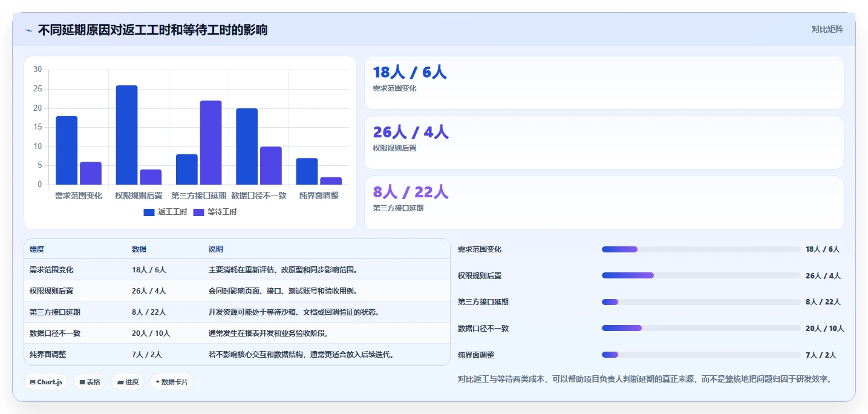The height and width of the screenshot is (414, 868).
Task: Click the 8人 / 22人 data card
Action: click(x=604, y=202)
